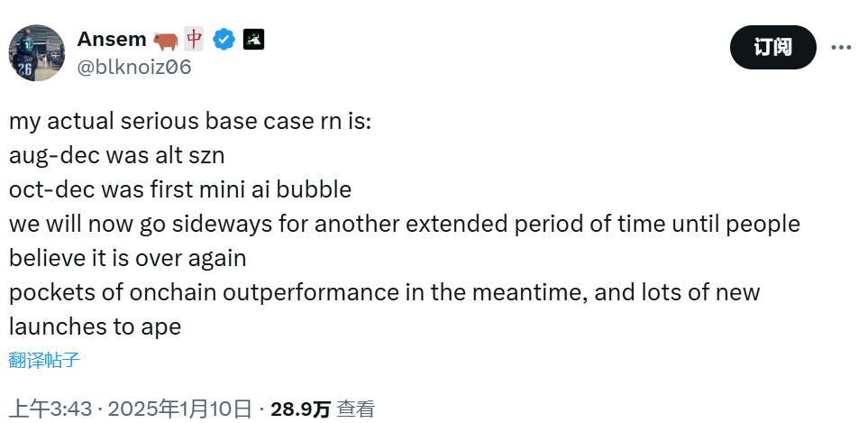868x423 pixels.
Task: Click the 28.9万 view count number
Action: click(301, 409)
